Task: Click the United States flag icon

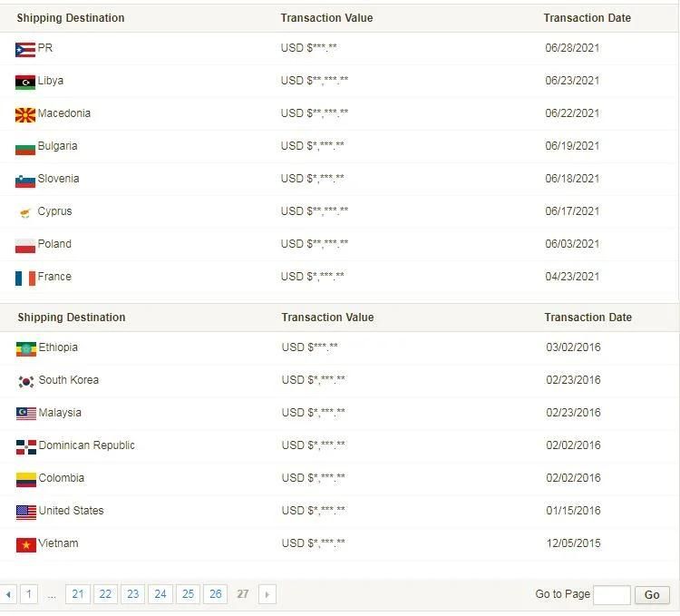Action: (x=26, y=513)
